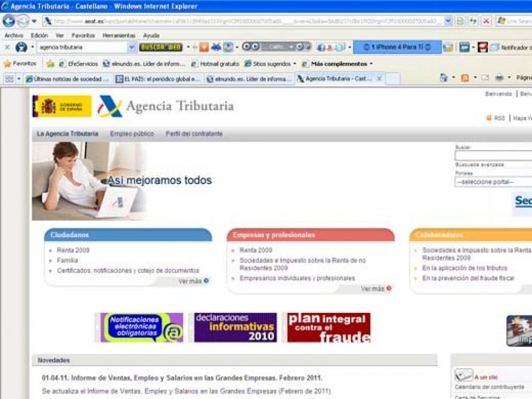Click the orange RSS feeds command icon
This screenshot has height=399, width=532.
pos(465,78)
